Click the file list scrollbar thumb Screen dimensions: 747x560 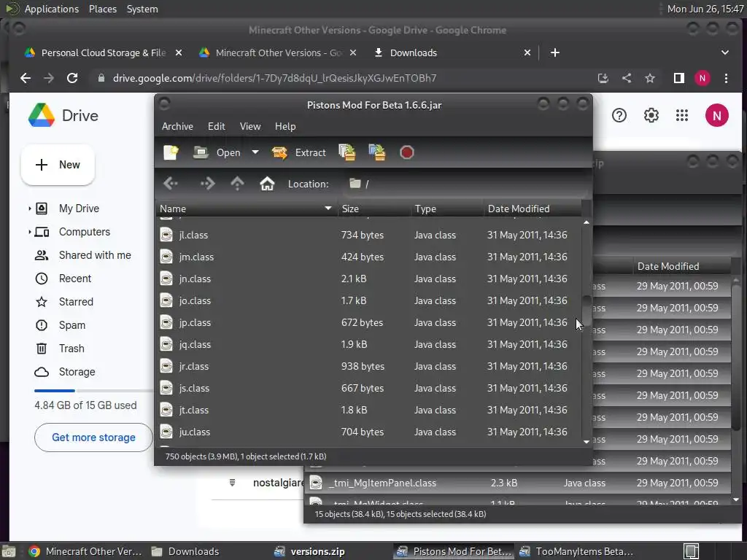(587, 311)
